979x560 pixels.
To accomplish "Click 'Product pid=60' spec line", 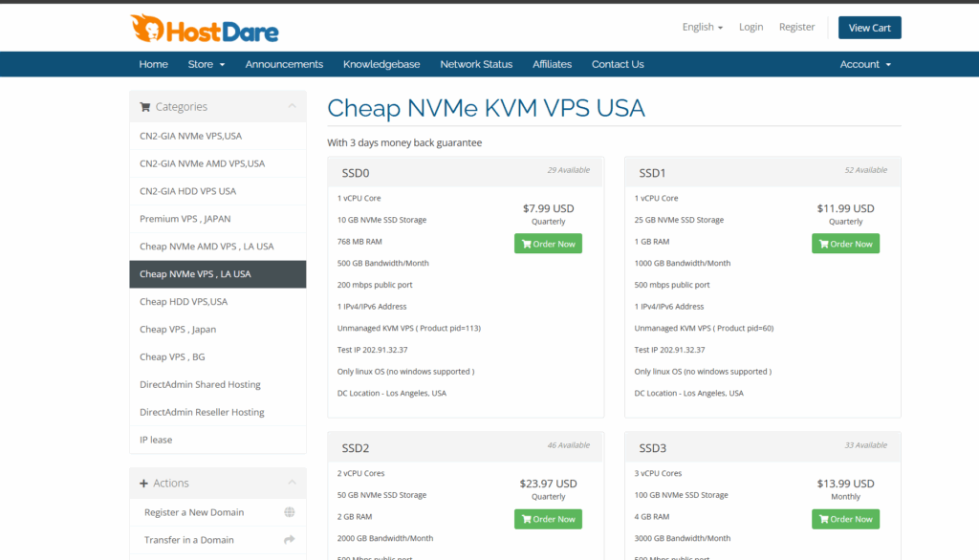I will [x=705, y=329].
